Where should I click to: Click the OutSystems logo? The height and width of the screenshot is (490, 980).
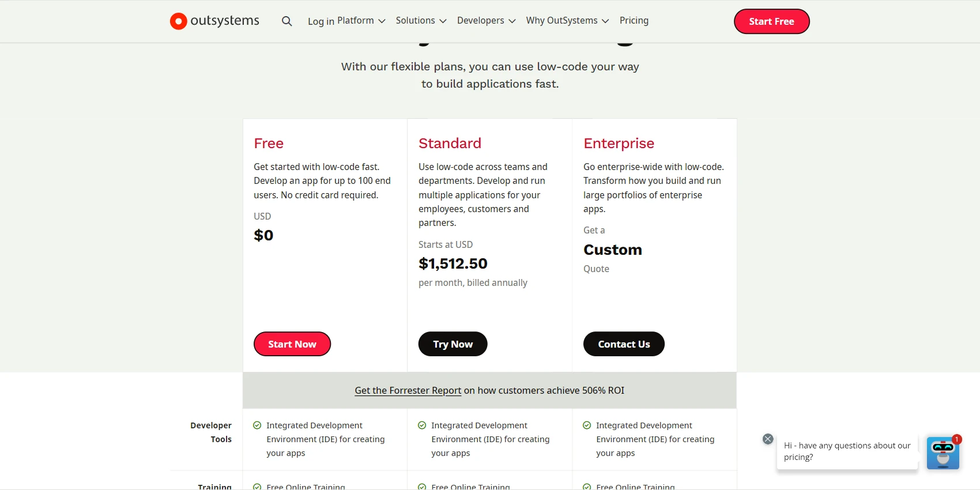tap(214, 21)
